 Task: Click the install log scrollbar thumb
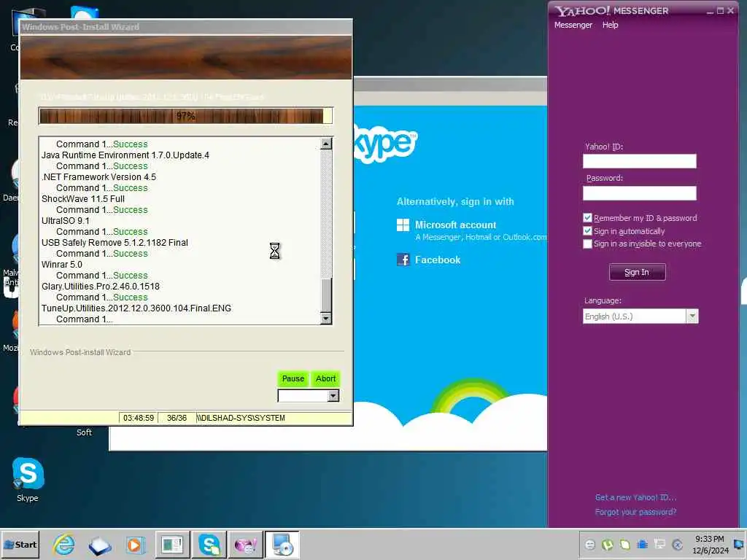(x=326, y=295)
